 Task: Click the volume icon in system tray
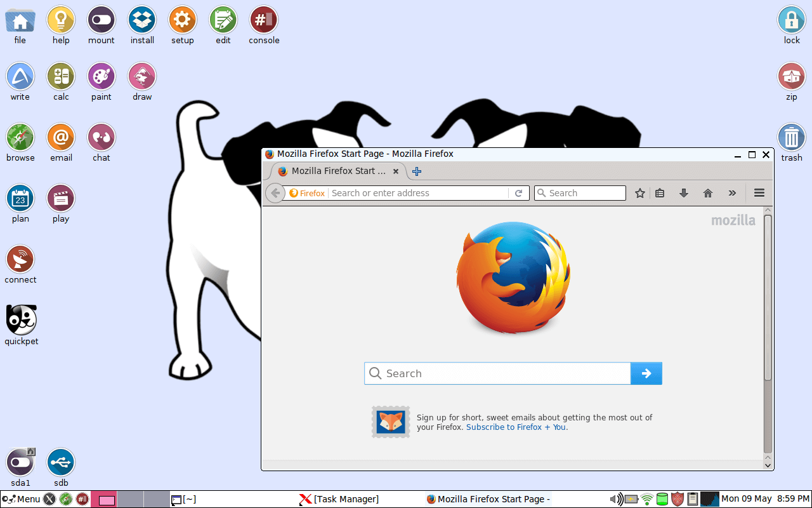point(615,499)
